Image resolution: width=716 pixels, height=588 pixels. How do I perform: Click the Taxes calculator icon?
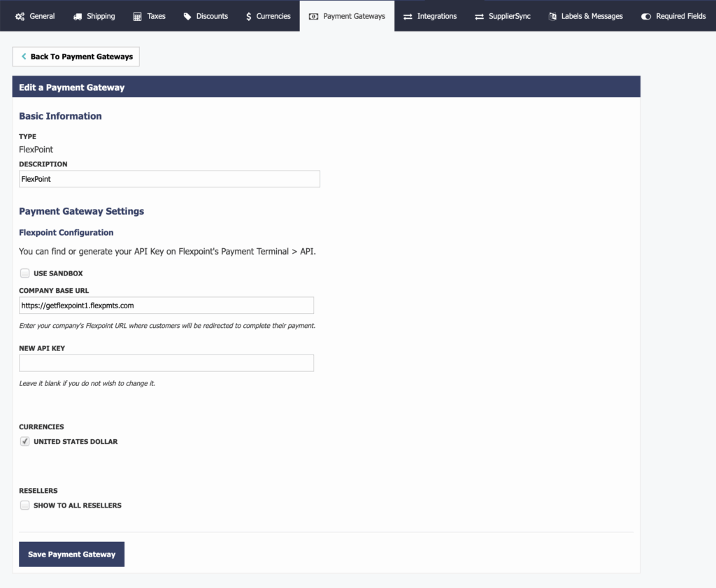click(x=138, y=17)
